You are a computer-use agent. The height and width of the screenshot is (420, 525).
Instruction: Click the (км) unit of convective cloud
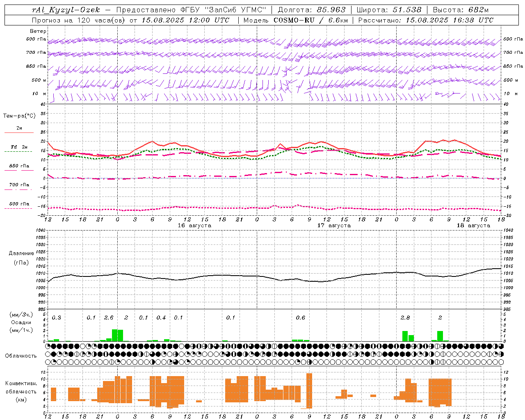[x=21, y=400]
